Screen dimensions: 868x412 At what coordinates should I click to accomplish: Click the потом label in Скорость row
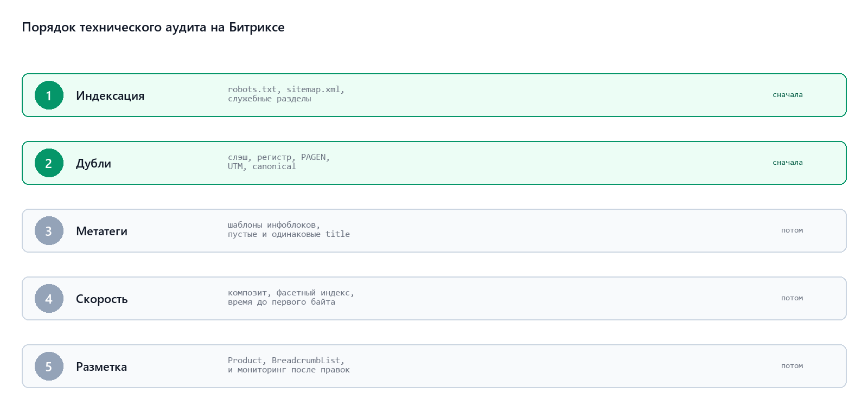click(x=792, y=298)
